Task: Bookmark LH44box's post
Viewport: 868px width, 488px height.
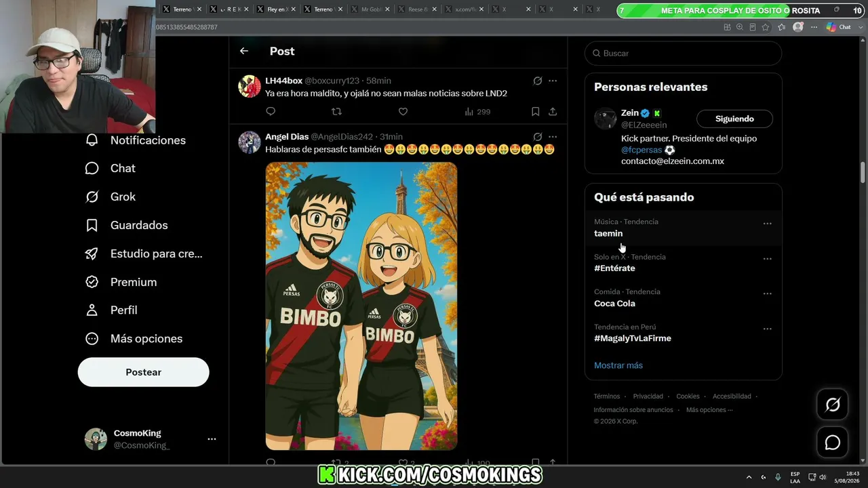Action: pos(535,111)
